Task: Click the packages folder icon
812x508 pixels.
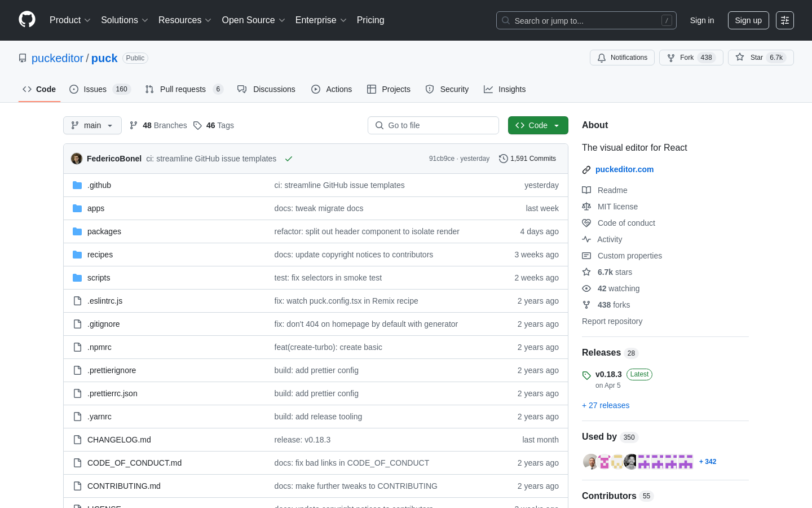Action: [77, 231]
